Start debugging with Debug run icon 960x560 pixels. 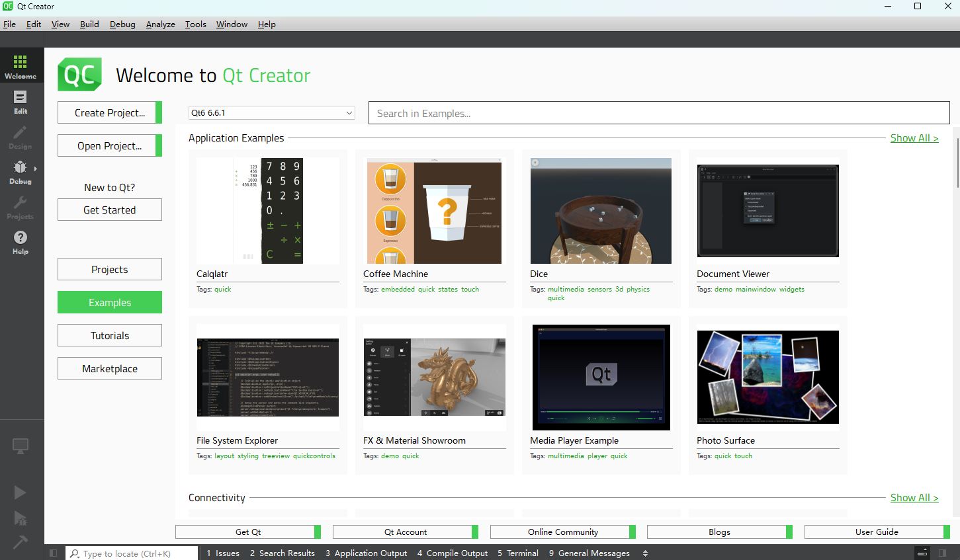(21, 518)
